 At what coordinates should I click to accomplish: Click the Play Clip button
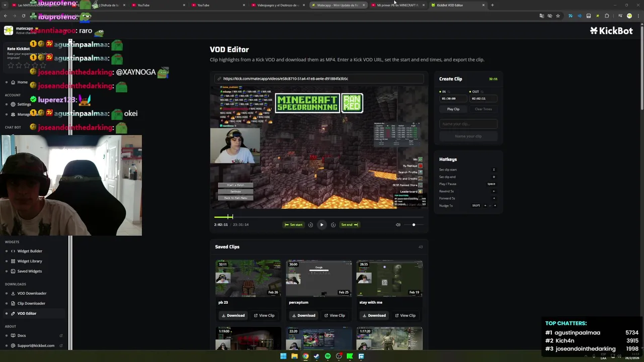tap(453, 109)
